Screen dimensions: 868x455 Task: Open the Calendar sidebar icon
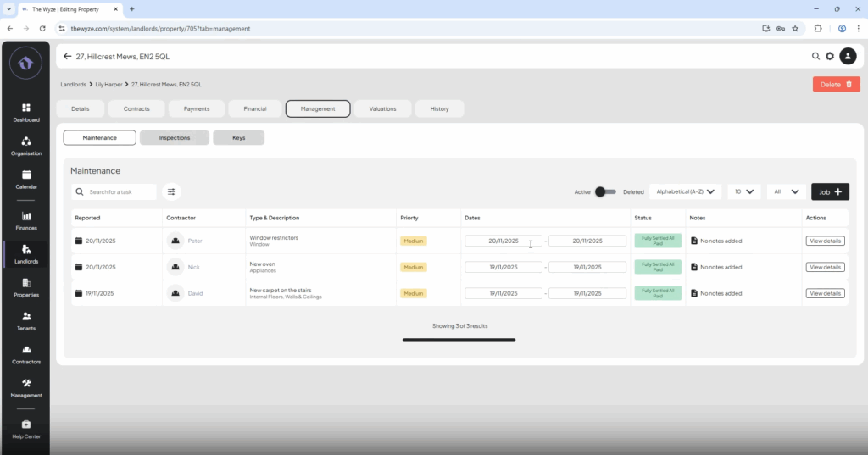pyautogui.click(x=25, y=178)
